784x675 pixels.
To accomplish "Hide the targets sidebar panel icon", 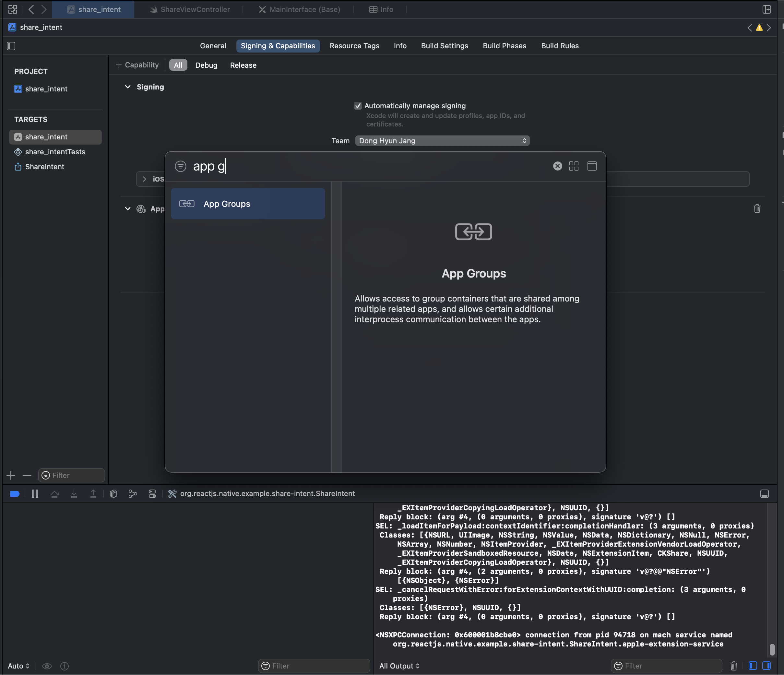I will point(11,46).
